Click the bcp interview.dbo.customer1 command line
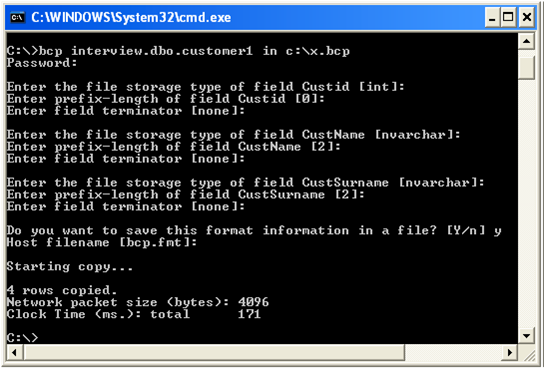This screenshot has height=378, width=544. 178,51
